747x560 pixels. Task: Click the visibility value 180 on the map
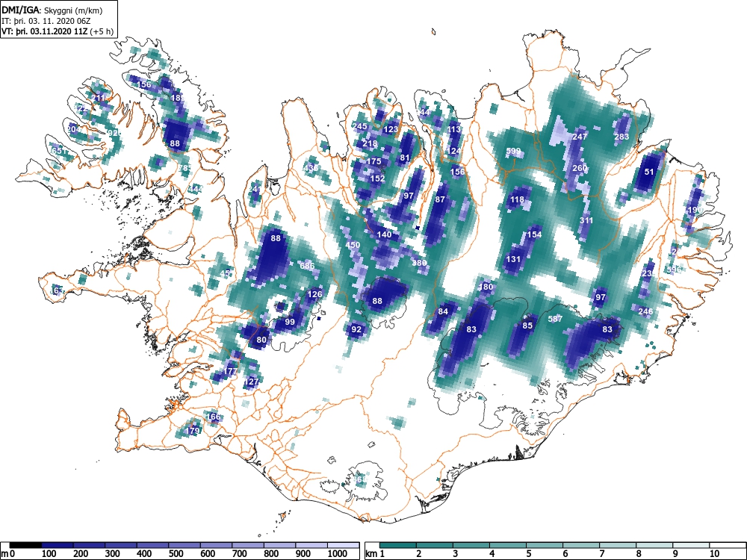pyautogui.click(x=486, y=287)
